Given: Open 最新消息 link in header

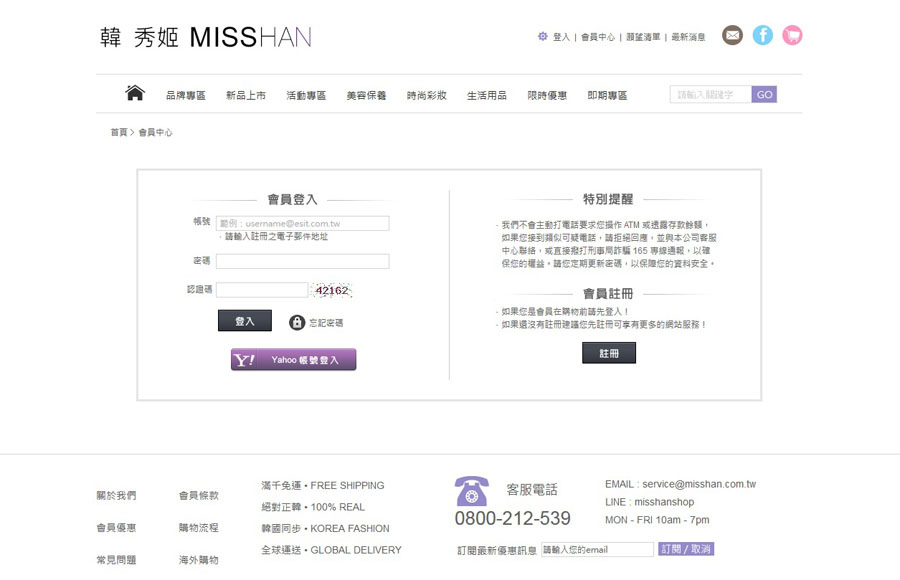Looking at the screenshot, I should 688,37.
